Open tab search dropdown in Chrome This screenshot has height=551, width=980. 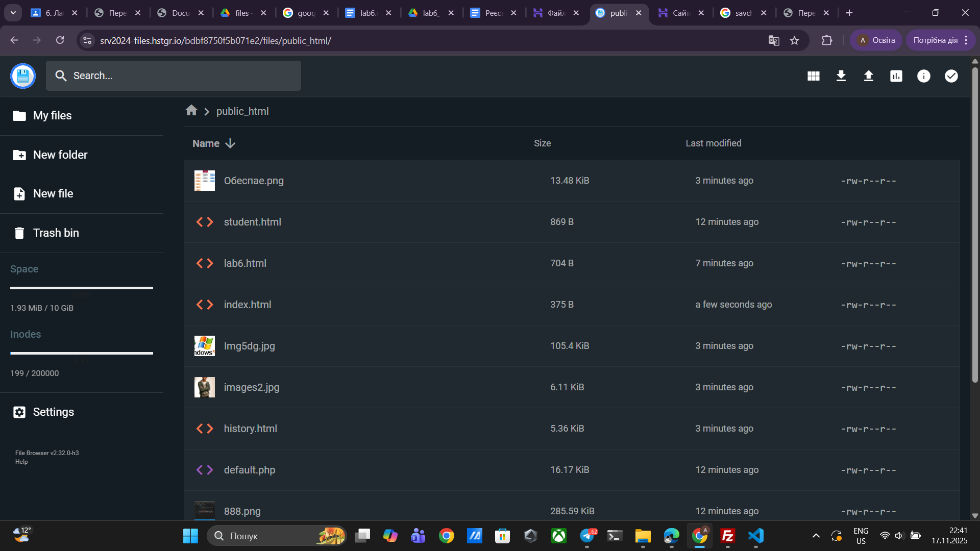[13, 13]
